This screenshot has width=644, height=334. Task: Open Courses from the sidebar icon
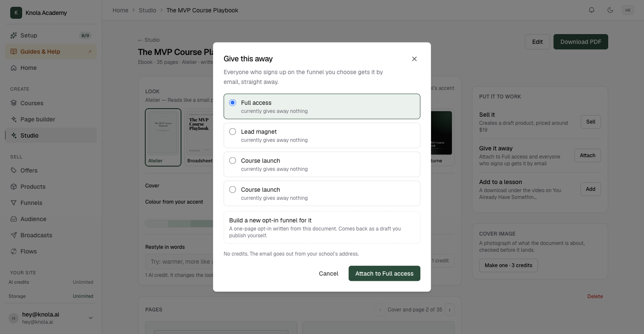coord(14,103)
